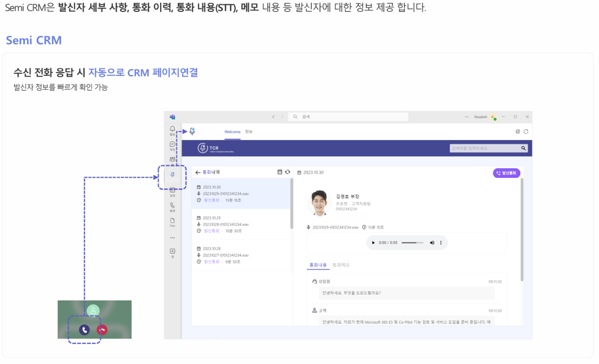Click the audio player progress slider

coord(412,243)
